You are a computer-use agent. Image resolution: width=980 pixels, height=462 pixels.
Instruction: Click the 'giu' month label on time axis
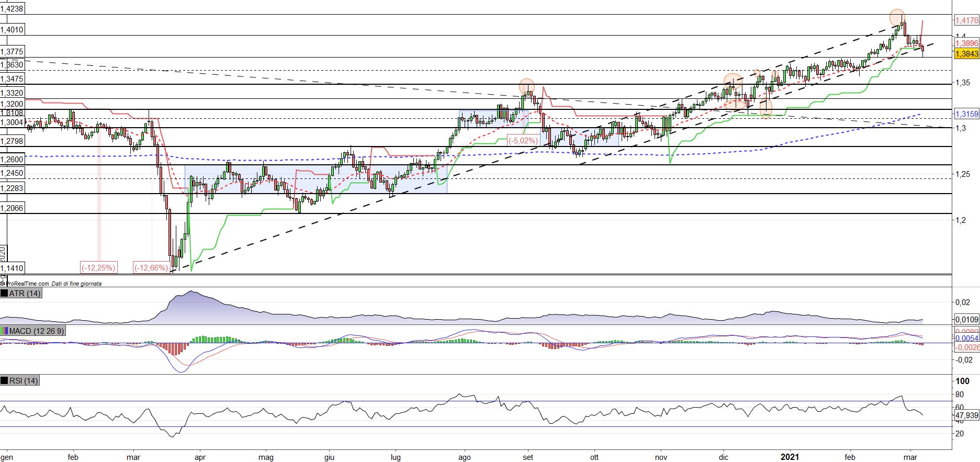[330, 457]
